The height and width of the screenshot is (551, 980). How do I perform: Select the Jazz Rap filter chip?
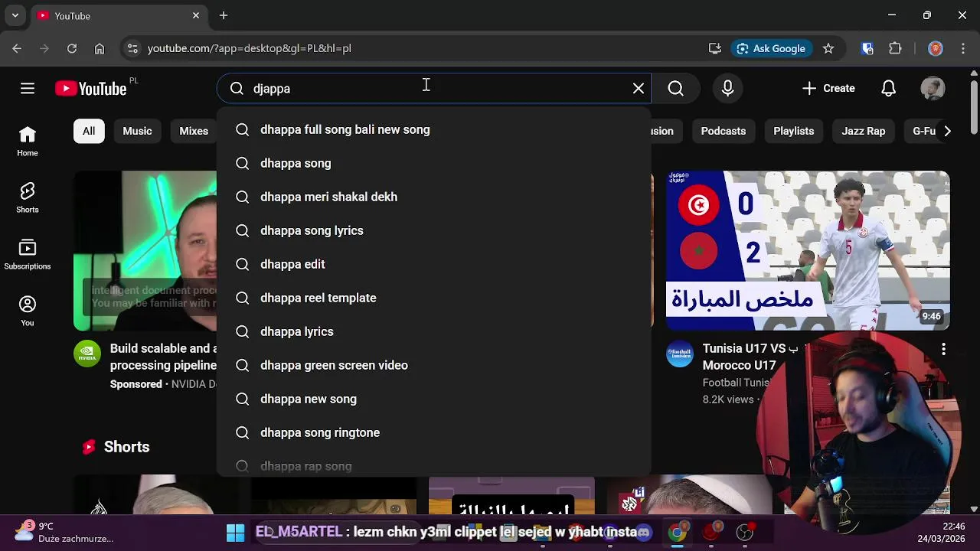click(x=863, y=131)
